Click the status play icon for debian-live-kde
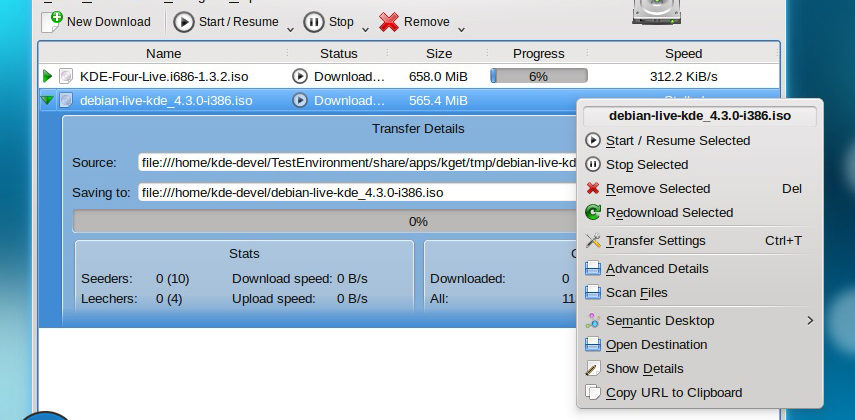This screenshot has height=420, width=855. (299, 100)
